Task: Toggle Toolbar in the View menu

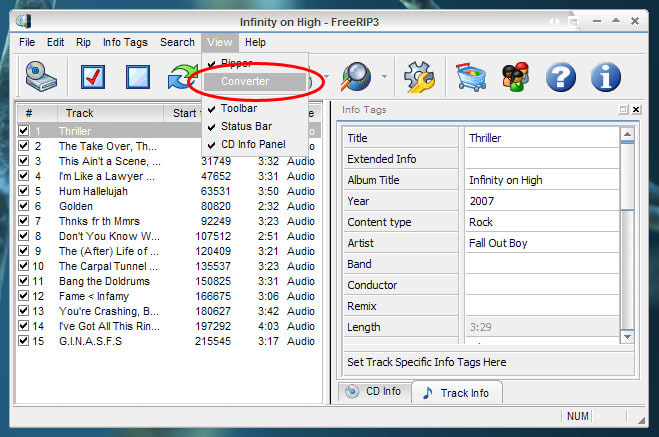Action: pyautogui.click(x=255, y=108)
